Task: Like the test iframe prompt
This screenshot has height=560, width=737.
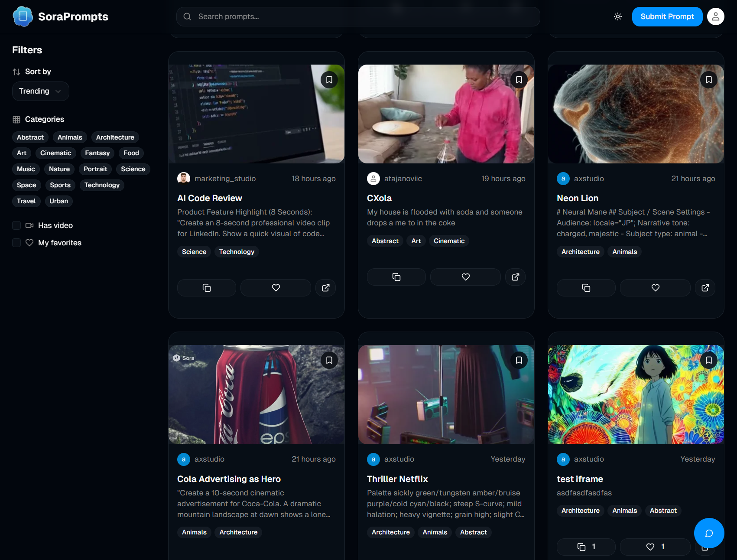Action: click(655, 547)
